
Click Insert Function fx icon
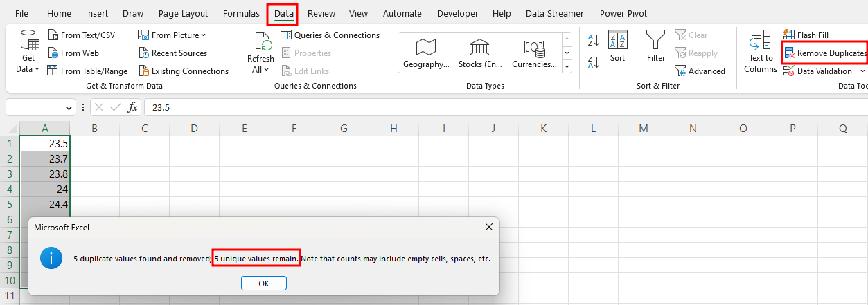coord(132,107)
